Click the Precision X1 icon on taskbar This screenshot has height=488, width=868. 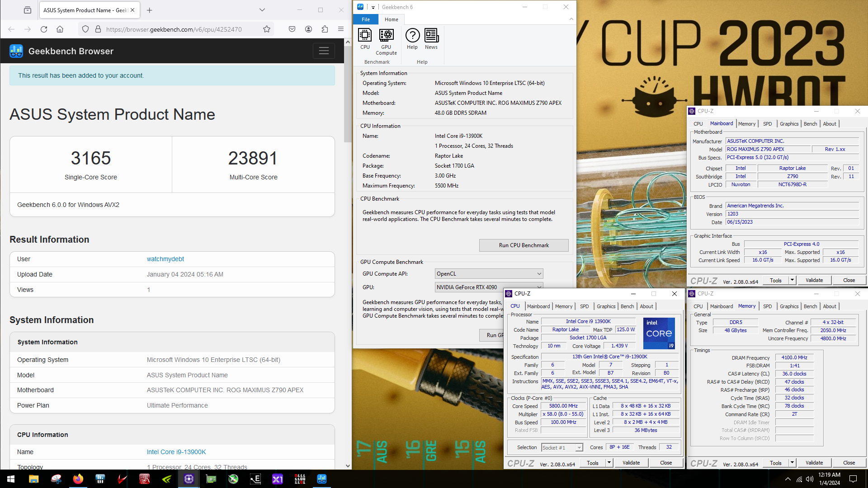click(278, 479)
